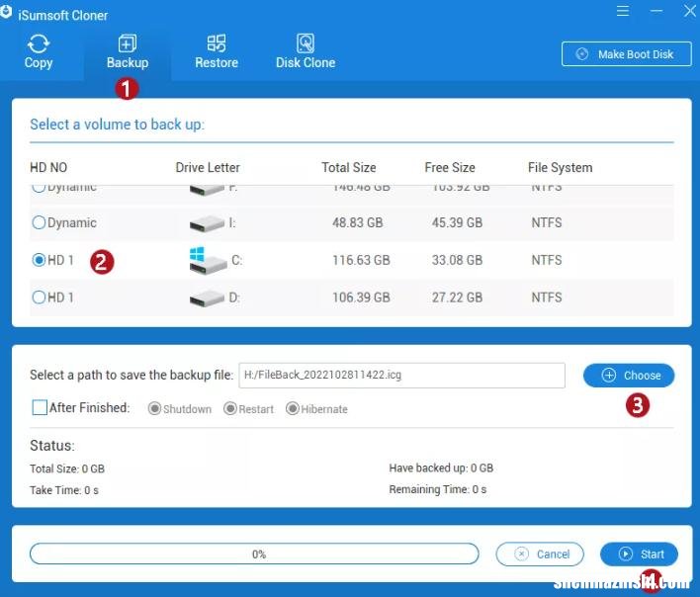700x597 pixels.
Task: Select the HD 1 D: volume radio button
Action: (39, 298)
